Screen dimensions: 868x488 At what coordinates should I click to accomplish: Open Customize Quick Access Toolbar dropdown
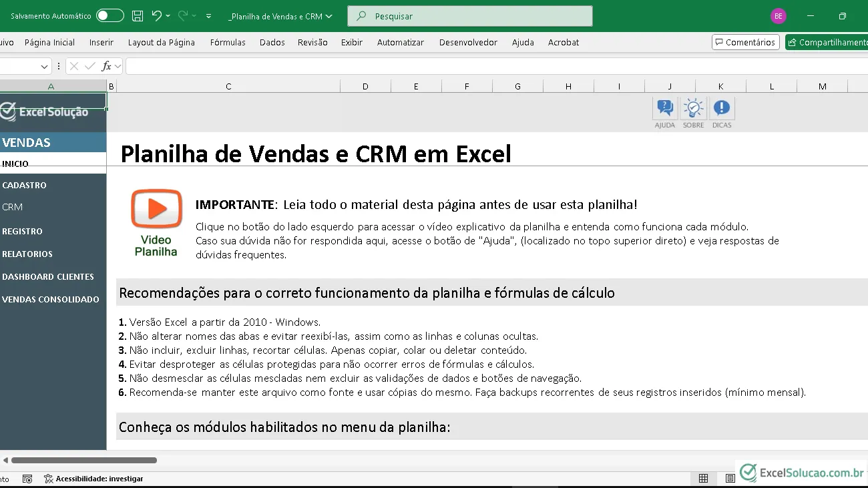pos(209,16)
